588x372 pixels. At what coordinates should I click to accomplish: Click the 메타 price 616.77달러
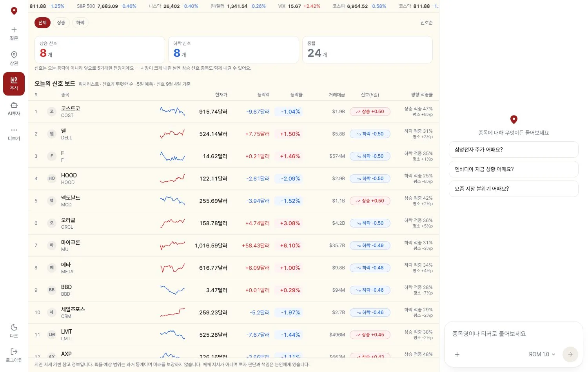(x=213, y=268)
